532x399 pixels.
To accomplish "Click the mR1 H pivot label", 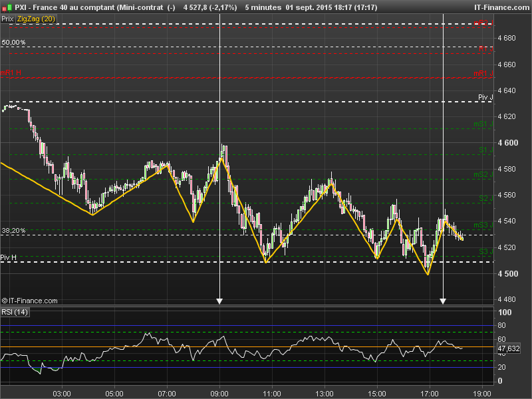I will click(11, 72).
